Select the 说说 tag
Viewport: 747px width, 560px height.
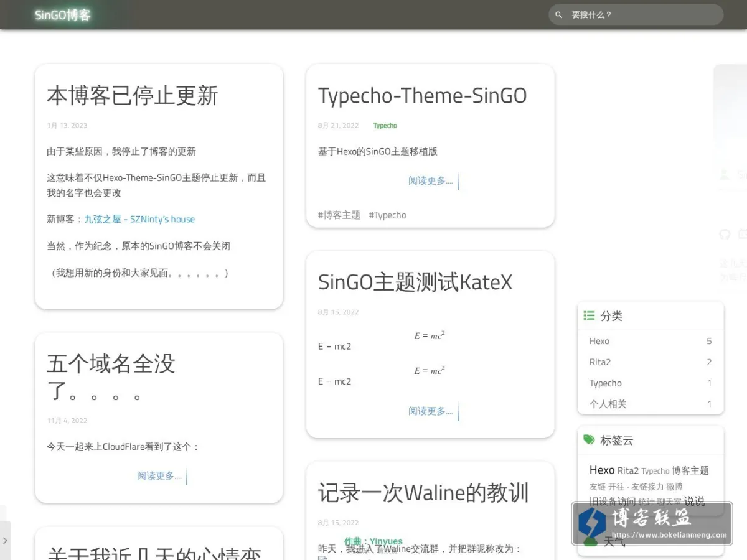pos(694,501)
